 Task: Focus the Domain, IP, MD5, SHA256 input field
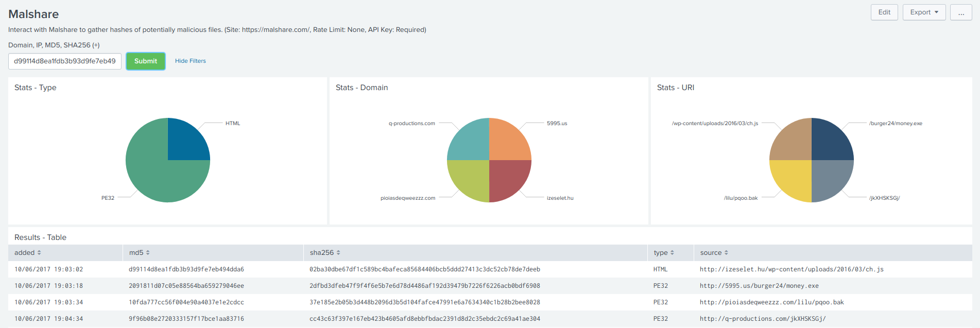(65, 61)
